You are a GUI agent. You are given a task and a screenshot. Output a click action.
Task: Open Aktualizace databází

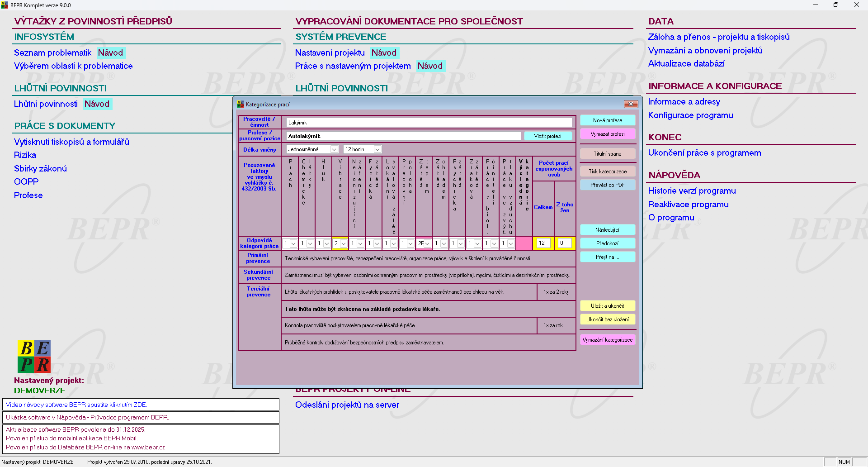tap(686, 64)
